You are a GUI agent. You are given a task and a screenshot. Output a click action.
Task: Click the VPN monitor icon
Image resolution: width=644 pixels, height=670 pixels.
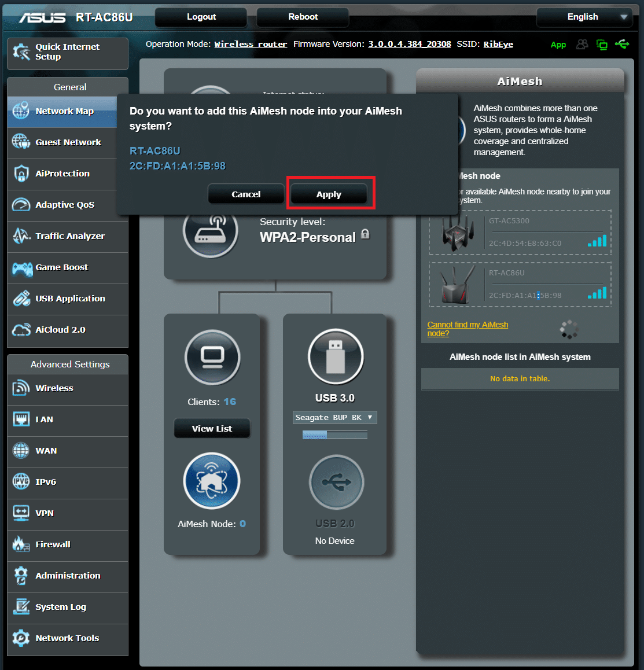(x=21, y=513)
